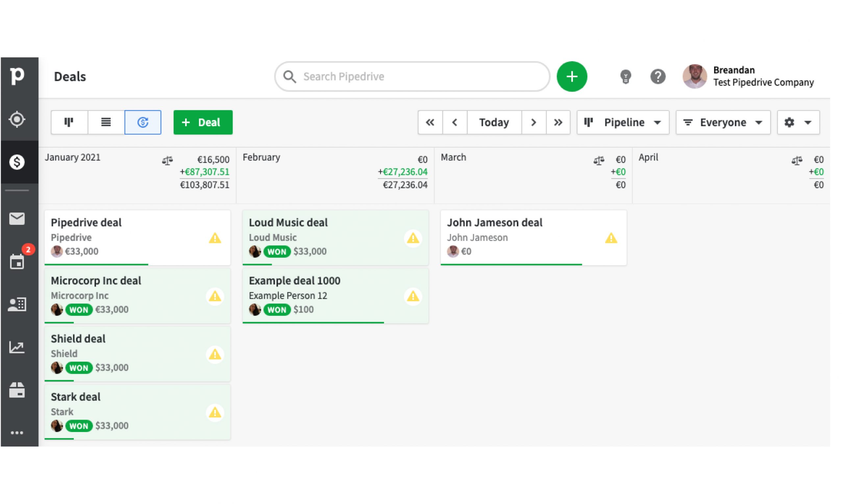Screen dimensions: 842x504
Task: Open the Example deal 1000 card
Action: click(x=335, y=296)
